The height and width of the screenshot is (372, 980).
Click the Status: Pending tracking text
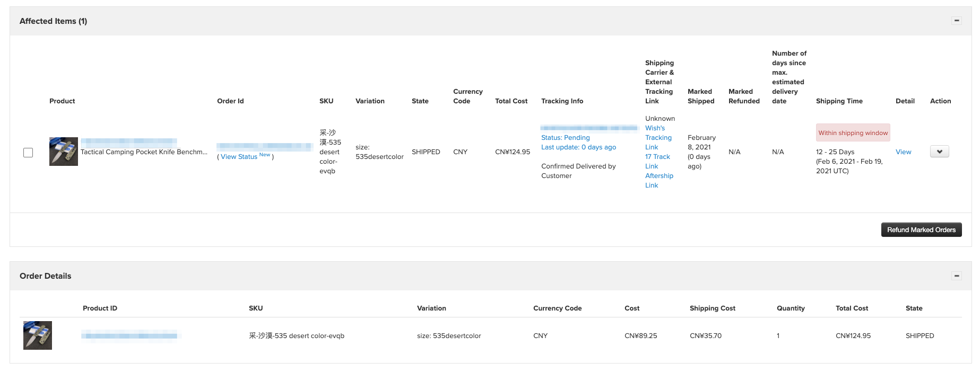click(565, 138)
